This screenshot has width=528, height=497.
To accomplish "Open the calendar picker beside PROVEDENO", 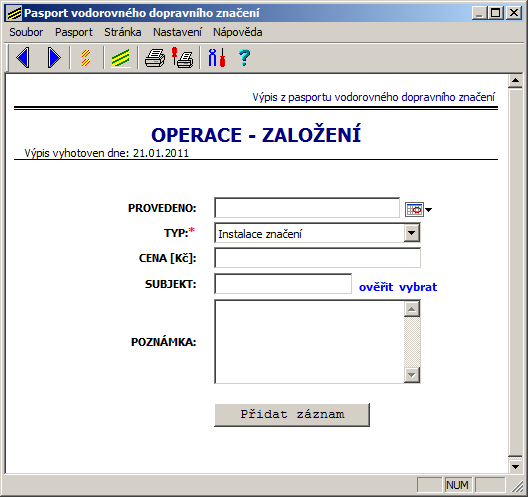I will 418,209.
